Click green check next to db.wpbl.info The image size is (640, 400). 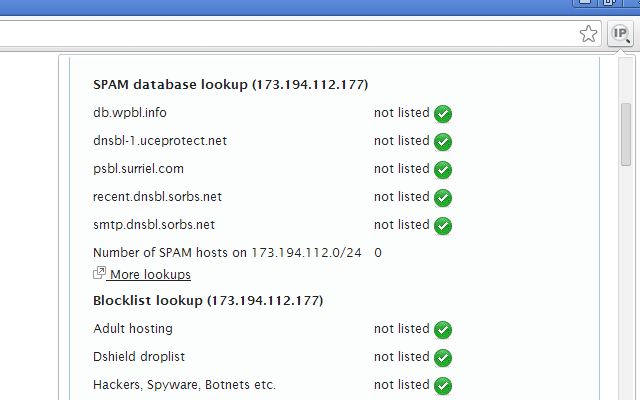(x=443, y=114)
